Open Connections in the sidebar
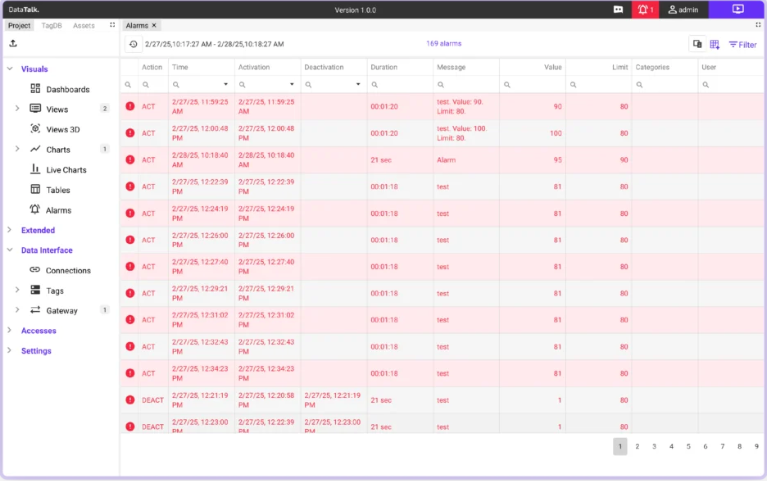This screenshot has height=481, width=767. coord(68,270)
